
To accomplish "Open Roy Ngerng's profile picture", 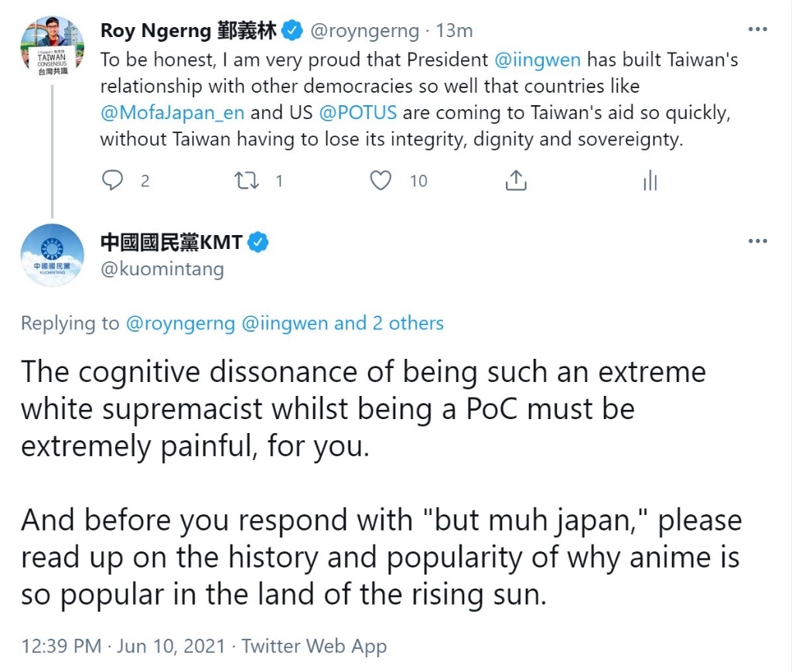I will tap(52, 47).
